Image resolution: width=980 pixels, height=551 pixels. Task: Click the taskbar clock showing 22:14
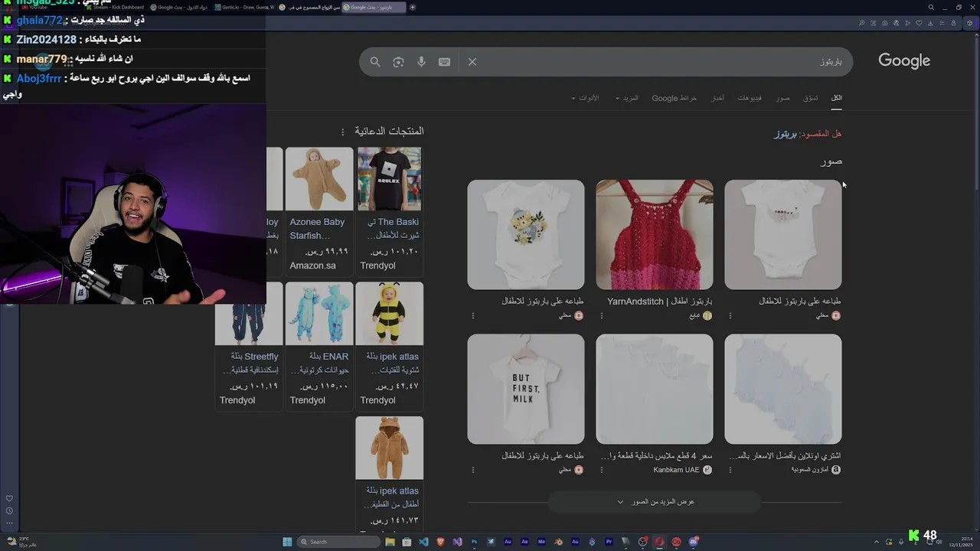tap(962, 542)
